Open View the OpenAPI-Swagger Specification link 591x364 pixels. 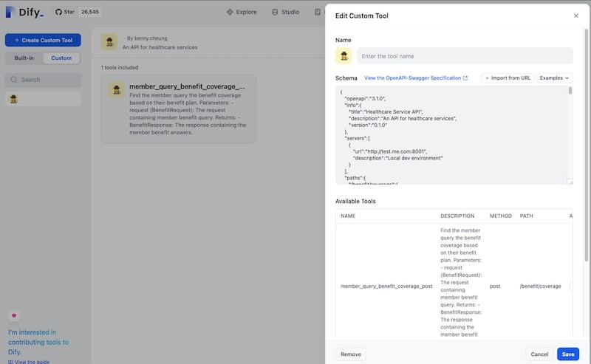point(416,78)
